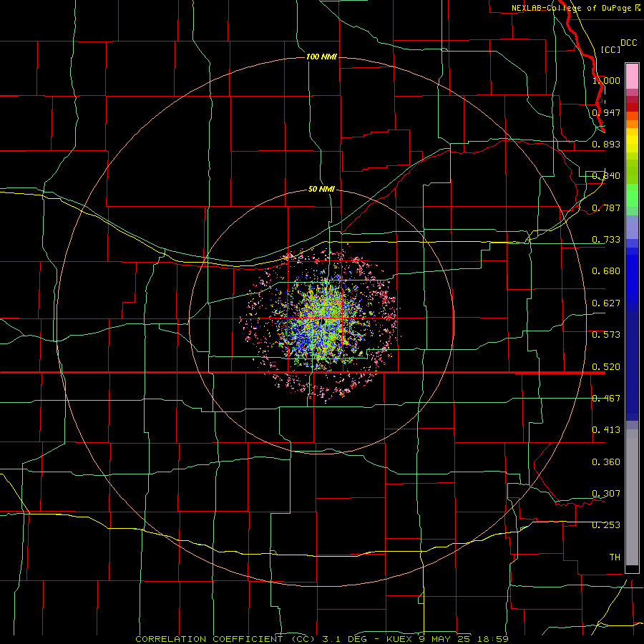Select the 0.733 legend value

[606, 240]
